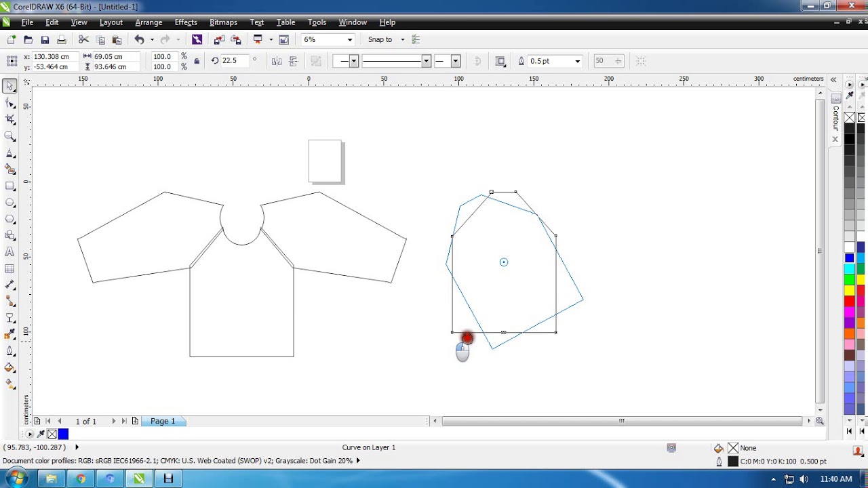Select the Outline Pen tool
Screen dimensions: 868x488
(10, 352)
